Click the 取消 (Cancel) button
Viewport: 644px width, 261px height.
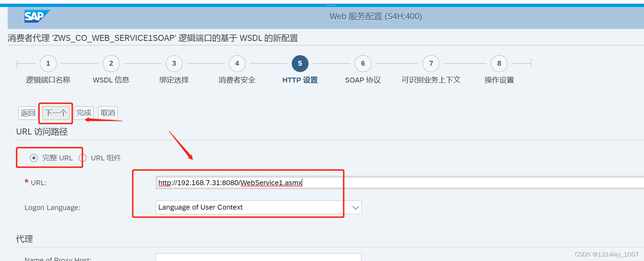[x=108, y=113]
